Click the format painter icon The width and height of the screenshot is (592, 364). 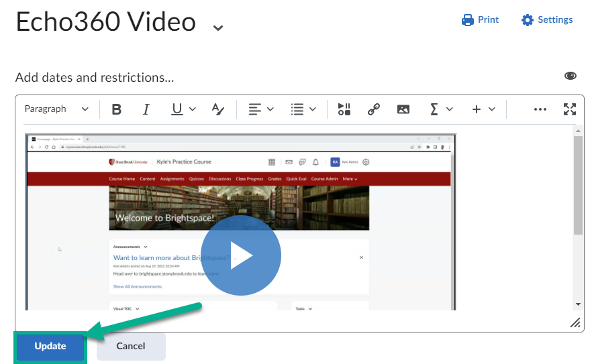218,109
